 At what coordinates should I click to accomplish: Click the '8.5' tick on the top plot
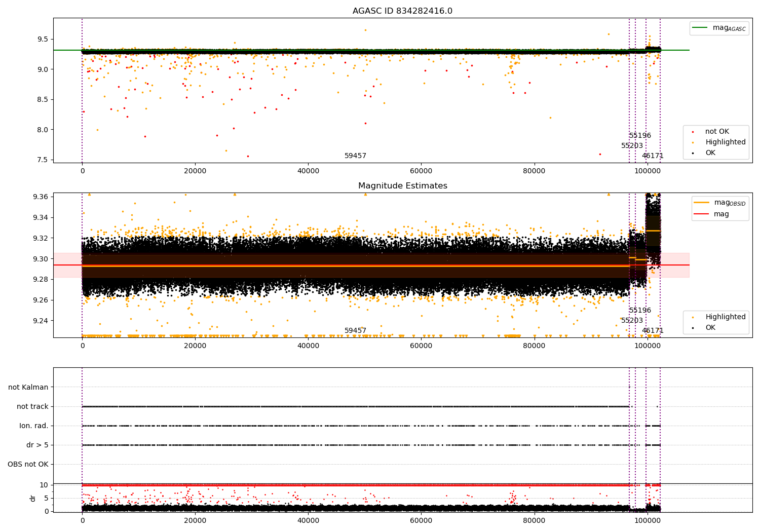[43, 99]
